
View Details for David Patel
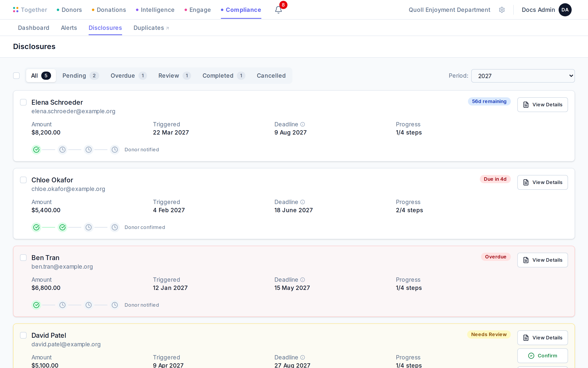point(542,338)
